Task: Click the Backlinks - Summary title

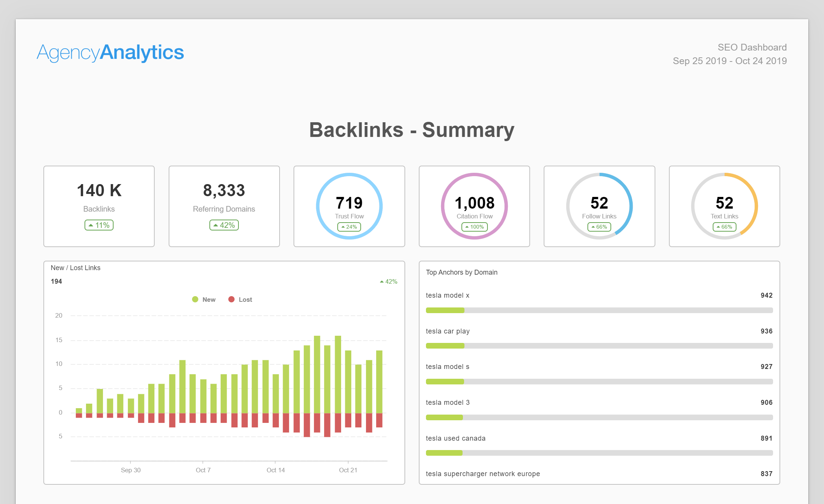Action: coord(412,130)
